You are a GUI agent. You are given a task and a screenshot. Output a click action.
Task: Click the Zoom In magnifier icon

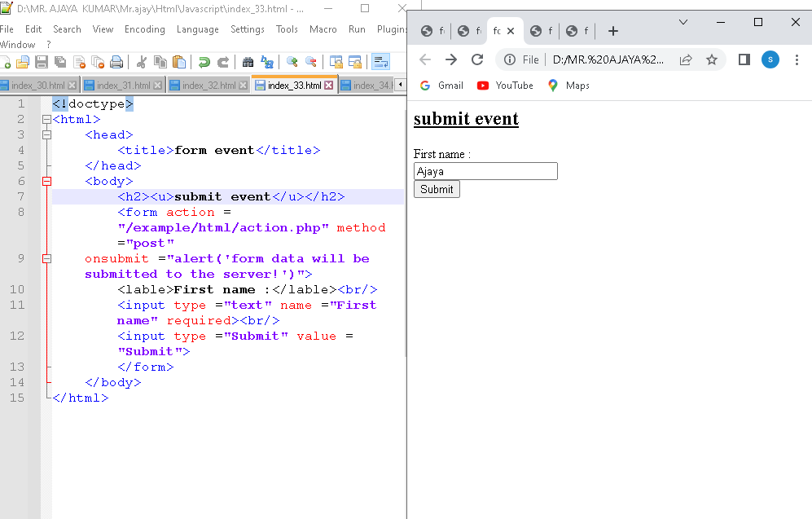pyautogui.click(x=292, y=62)
